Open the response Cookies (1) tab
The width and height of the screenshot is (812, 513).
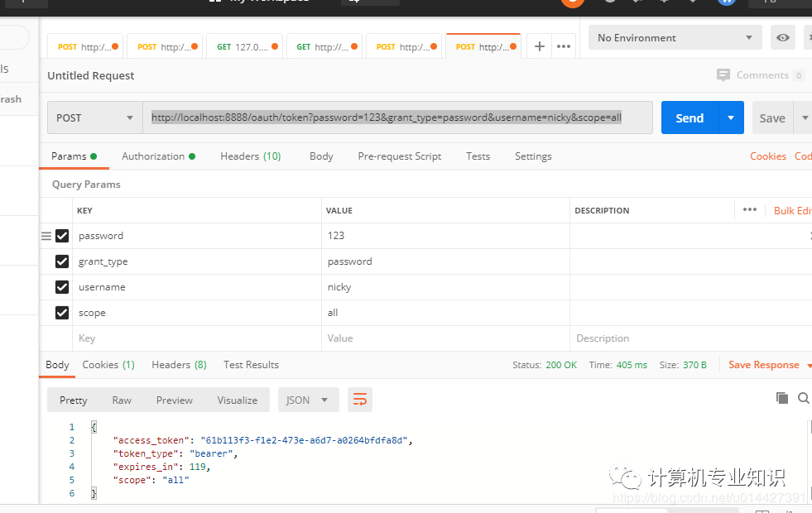108,365
